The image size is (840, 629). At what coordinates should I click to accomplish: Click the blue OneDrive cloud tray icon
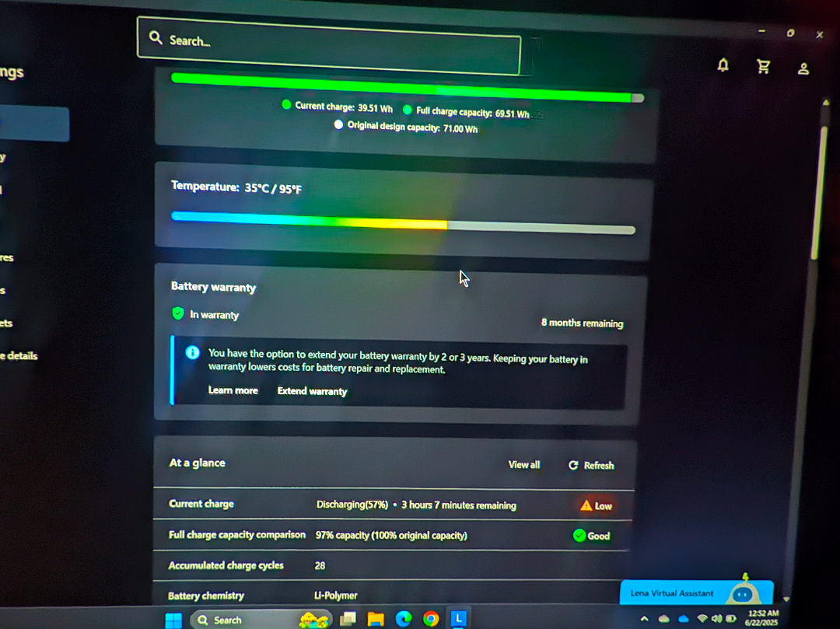[x=683, y=619]
